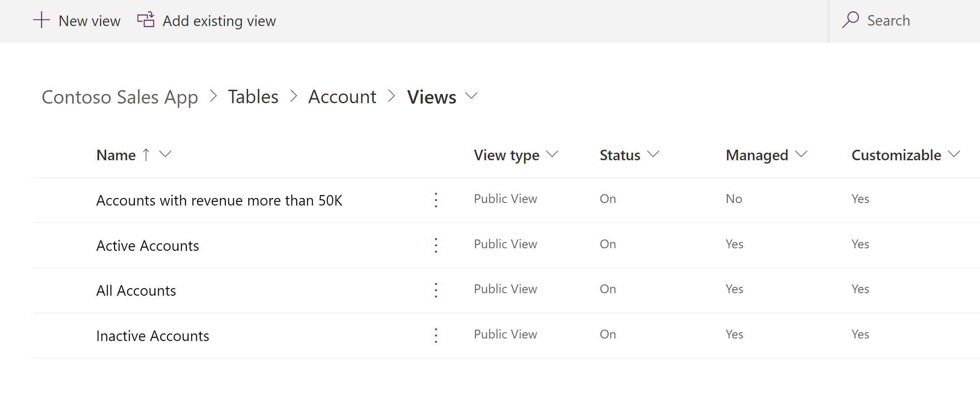Open more options for Inactive Accounts row
Viewport: 980px width, 393px height.
(436, 336)
